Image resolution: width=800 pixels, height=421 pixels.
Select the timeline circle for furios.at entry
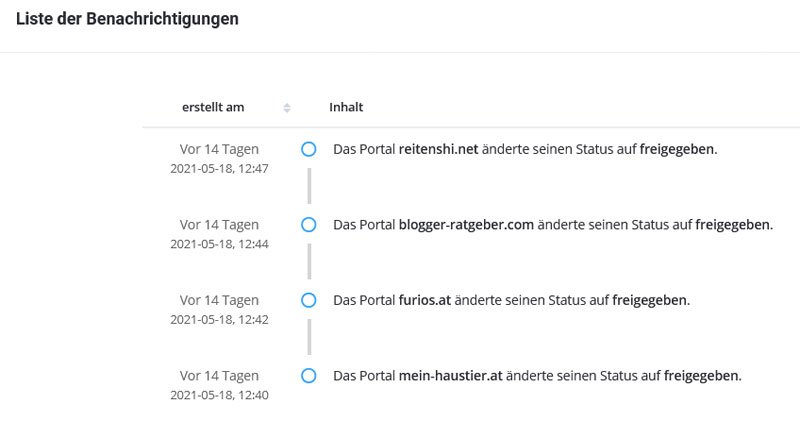[309, 300]
